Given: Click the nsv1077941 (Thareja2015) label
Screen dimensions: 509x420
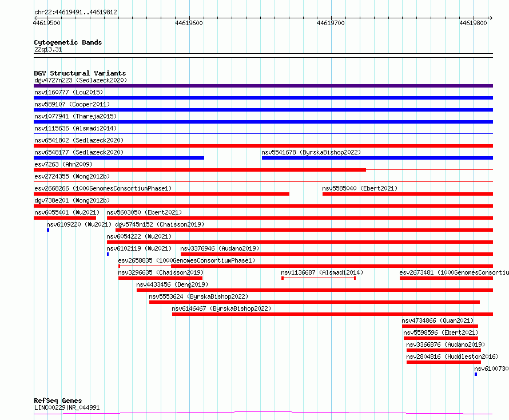Looking at the screenshot, I should pyautogui.click(x=75, y=116).
